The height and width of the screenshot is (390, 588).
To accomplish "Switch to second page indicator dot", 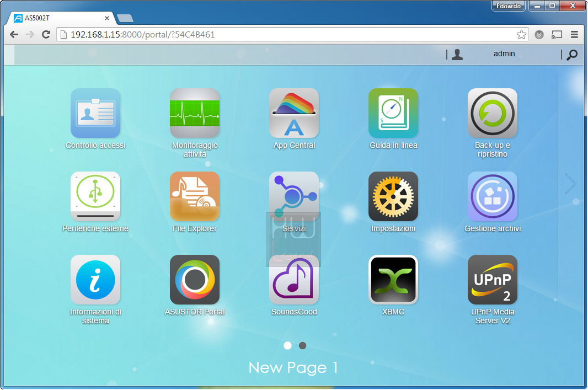I will point(303,345).
